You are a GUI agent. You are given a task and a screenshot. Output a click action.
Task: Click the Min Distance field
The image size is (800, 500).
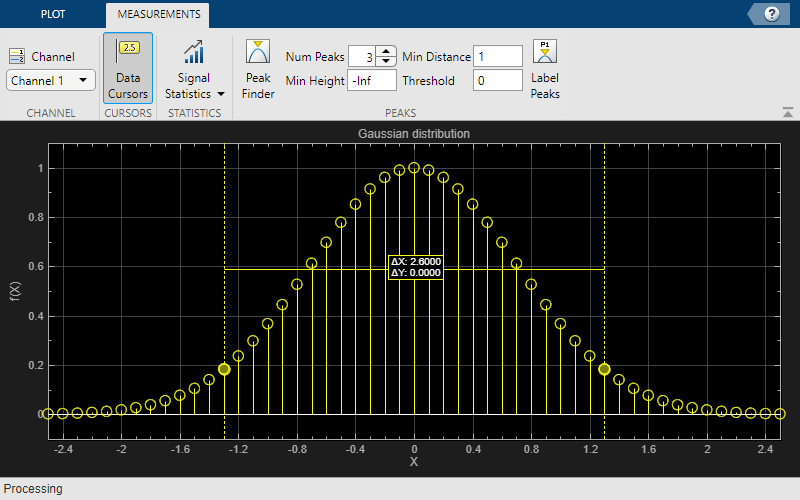coord(497,56)
